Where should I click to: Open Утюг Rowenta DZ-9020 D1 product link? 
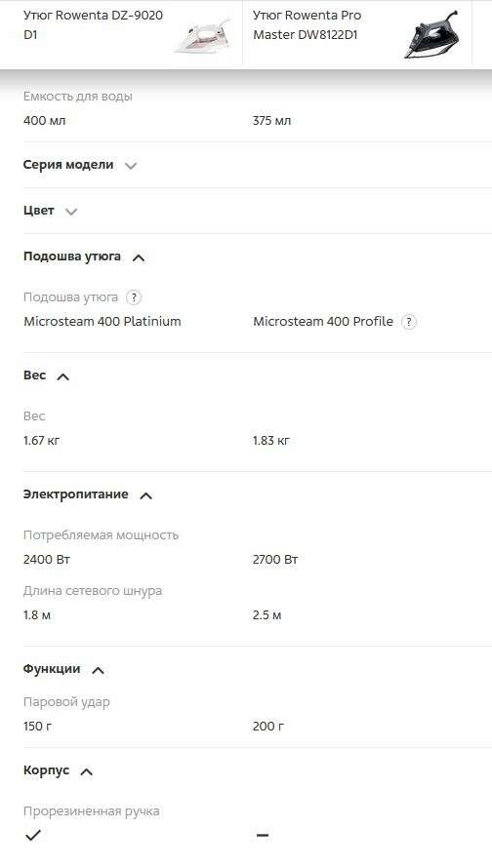(x=93, y=25)
